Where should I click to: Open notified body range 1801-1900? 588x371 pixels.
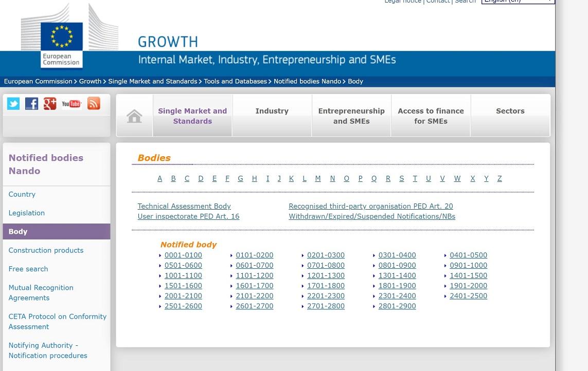(x=397, y=286)
